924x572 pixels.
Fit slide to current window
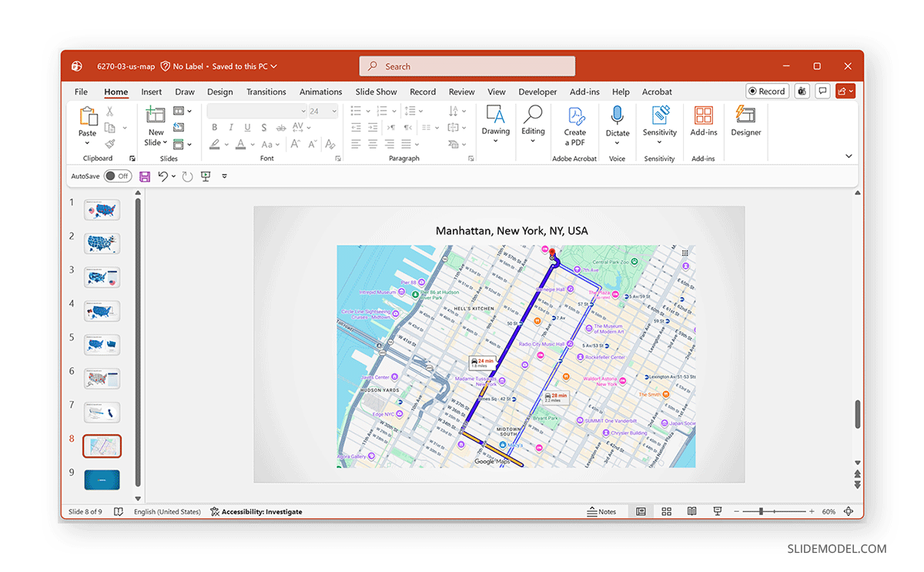(849, 511)
